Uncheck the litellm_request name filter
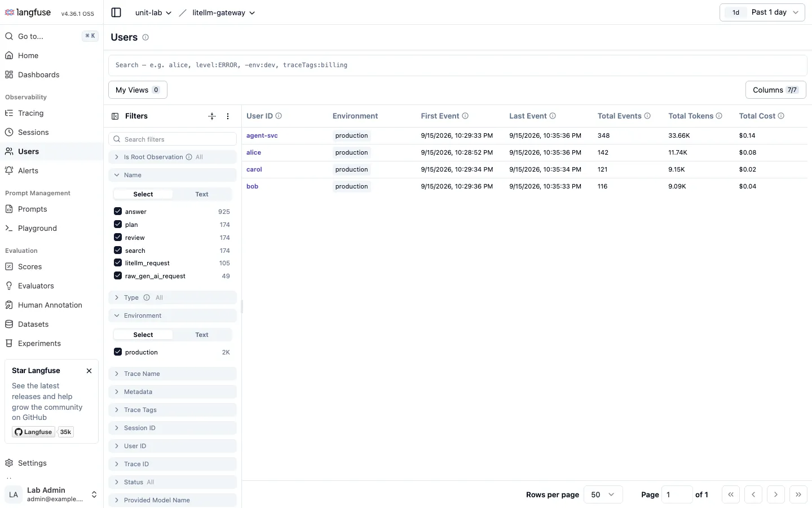This screenshot has width=812, height=508. [x=118, y=262]
